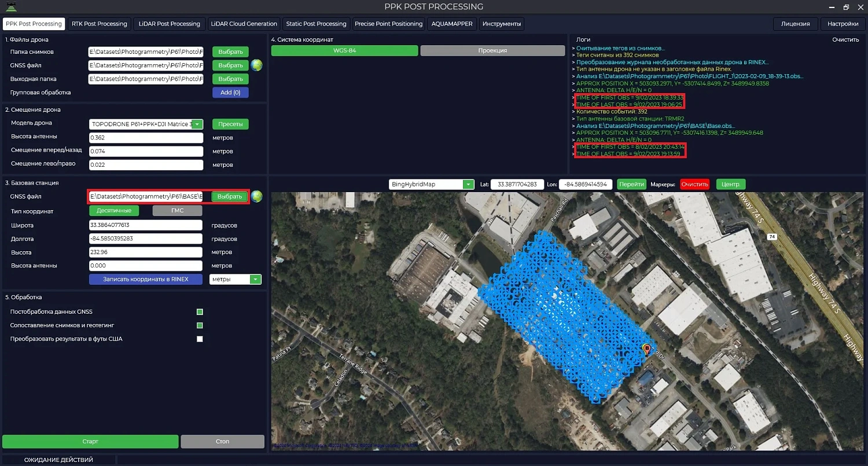Click the application logo in the title bar
This screenshot has height=466, width=868.
(x=11, y=7)
